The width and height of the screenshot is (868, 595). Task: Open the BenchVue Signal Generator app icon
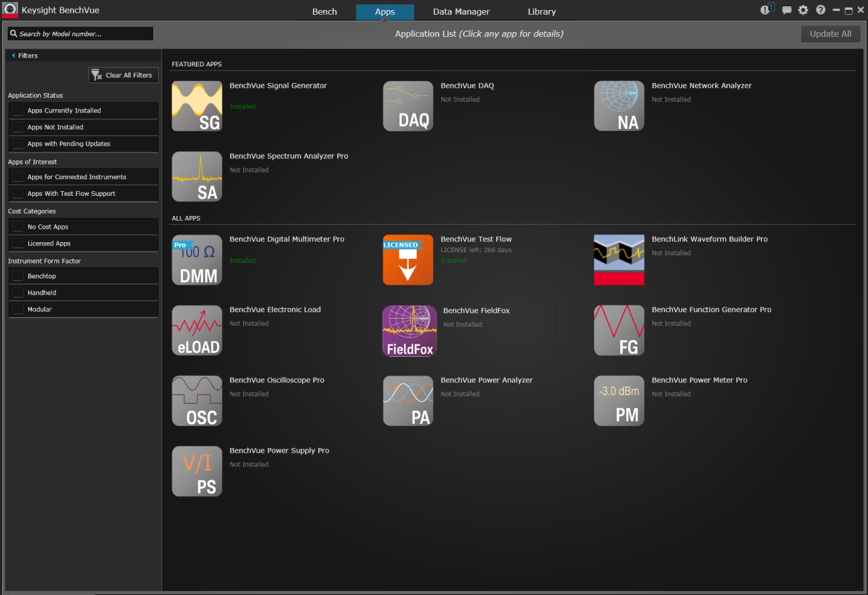click(x=197, y=106)
